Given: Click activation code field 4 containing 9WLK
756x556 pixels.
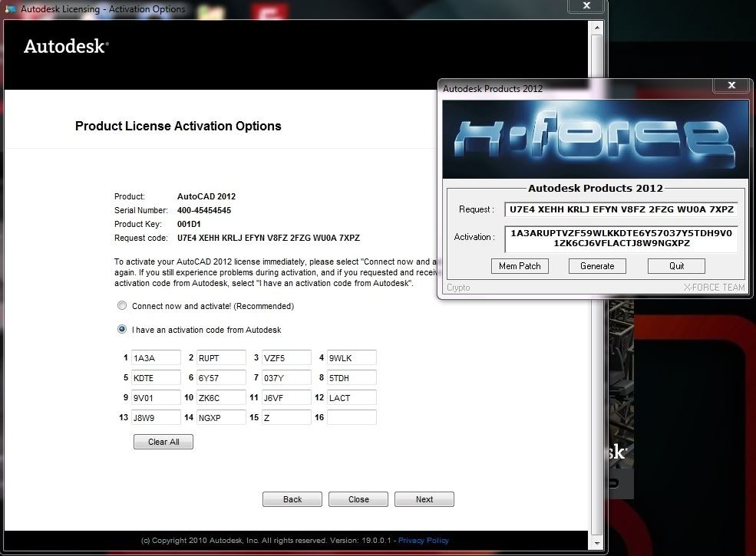Looking at the screenshot, I should tap(352, 357).
